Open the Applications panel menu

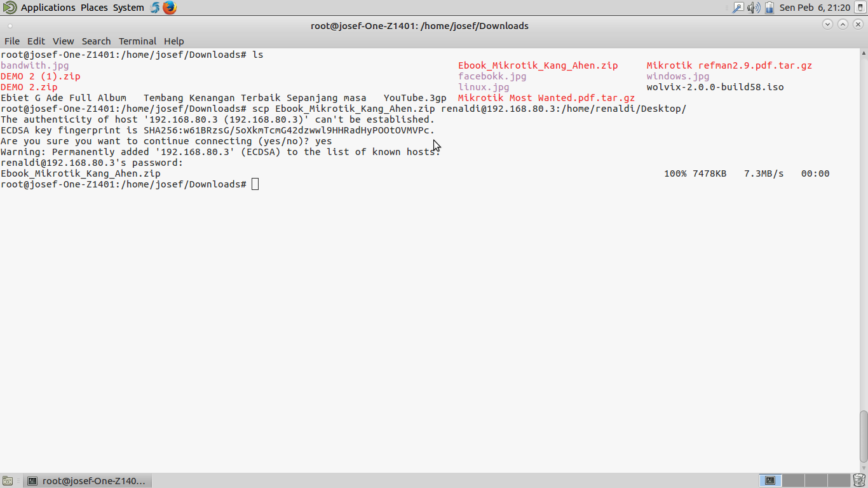click(x=48, y=8)
